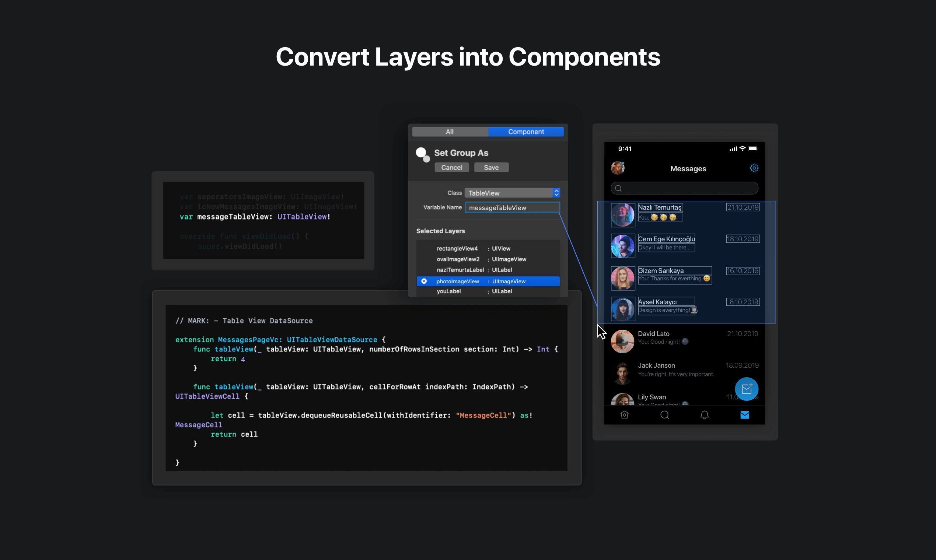
Task: Select the ovalImageView2 layer row
Action: pyautogui.click(x=488, y=259)
